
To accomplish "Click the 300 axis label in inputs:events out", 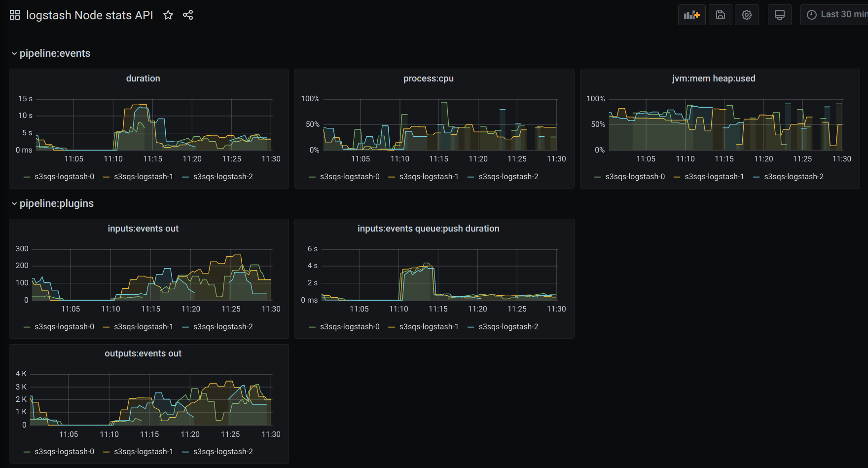I will coord(22,249).
